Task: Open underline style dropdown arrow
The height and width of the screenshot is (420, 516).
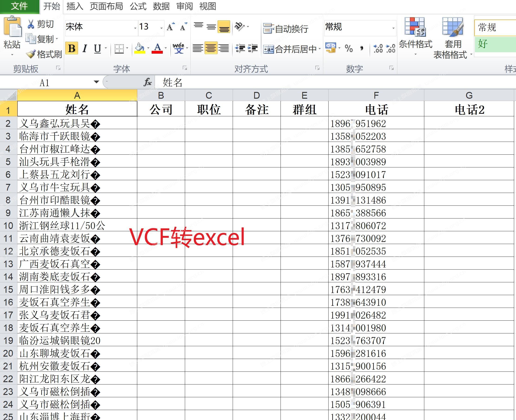Action: coord(105,48)
